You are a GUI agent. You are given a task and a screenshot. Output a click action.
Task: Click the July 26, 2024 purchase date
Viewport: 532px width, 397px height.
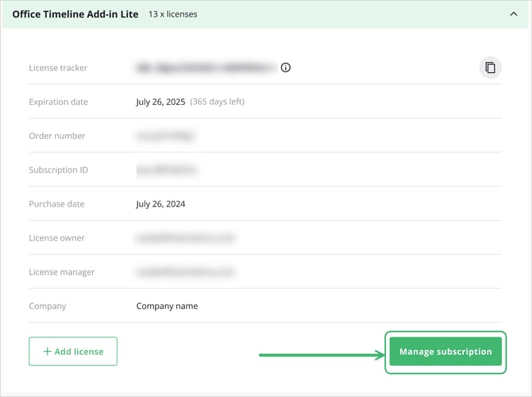point(160,204)
